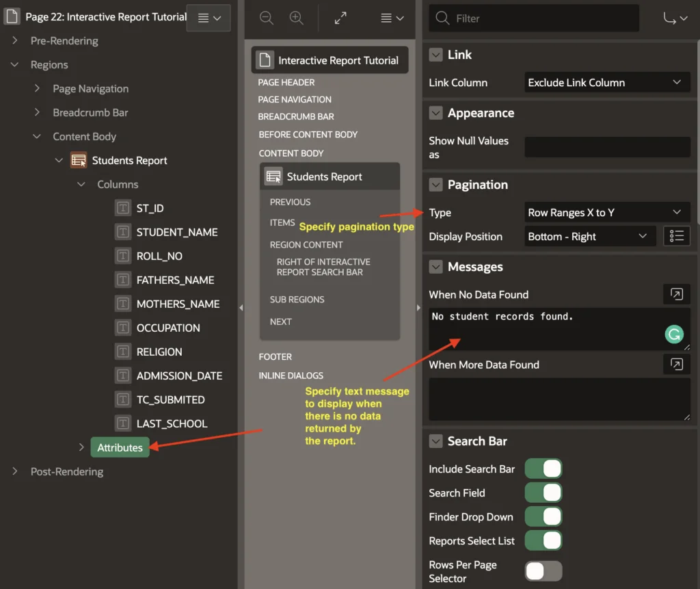Collapse the Content Body node
This screenshot has height=589, width=700.
38,136
